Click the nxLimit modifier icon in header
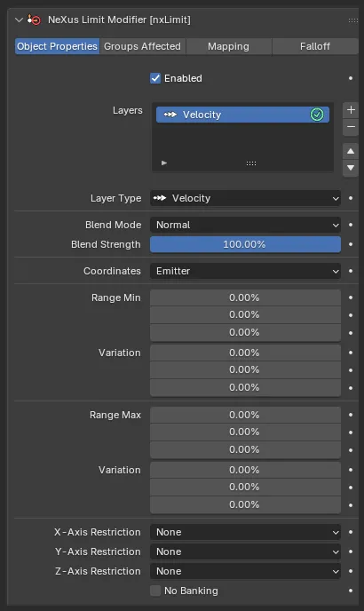 (x=34, y=20)
